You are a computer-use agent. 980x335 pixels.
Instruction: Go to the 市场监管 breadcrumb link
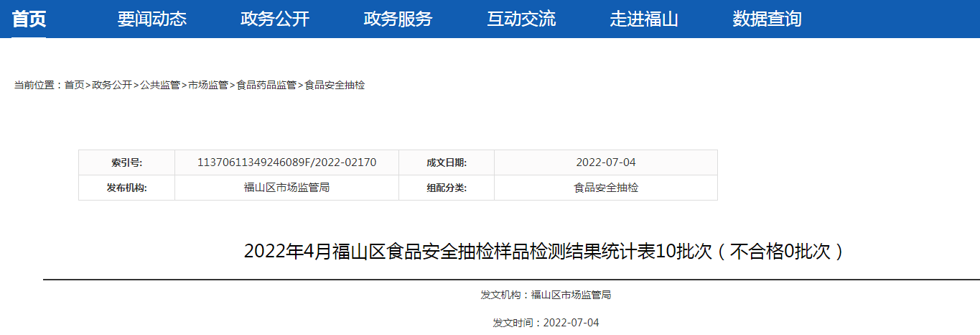point(208,85)
